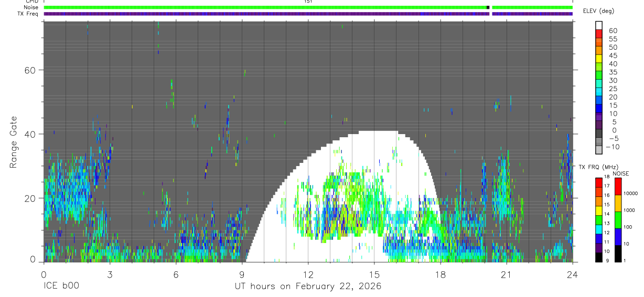Click the '151' CPID value at top
644x297 pixels.
click(308, 2)
